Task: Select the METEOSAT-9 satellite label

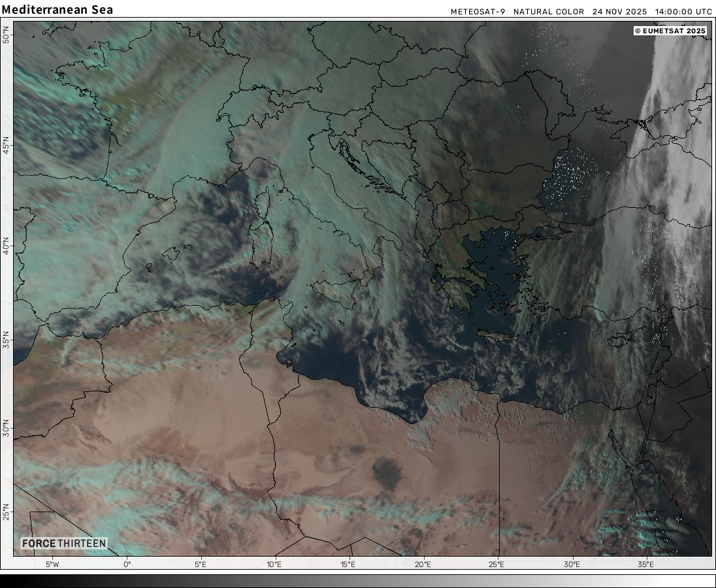Action: pos(478,12)
